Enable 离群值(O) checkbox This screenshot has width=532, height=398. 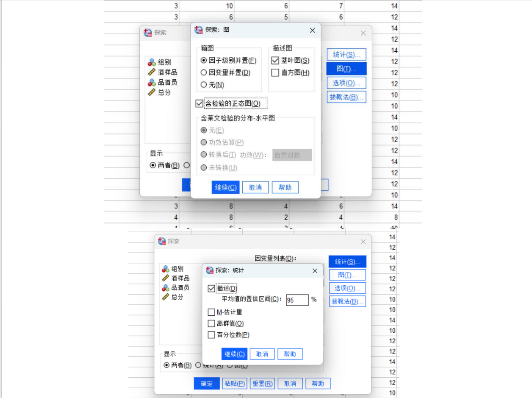point(211,323)
